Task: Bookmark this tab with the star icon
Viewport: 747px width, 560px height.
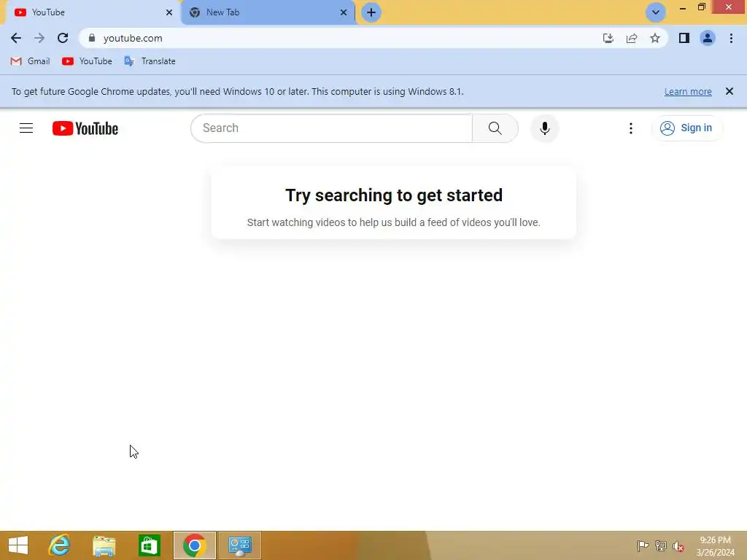Action: tap(655, 38)
